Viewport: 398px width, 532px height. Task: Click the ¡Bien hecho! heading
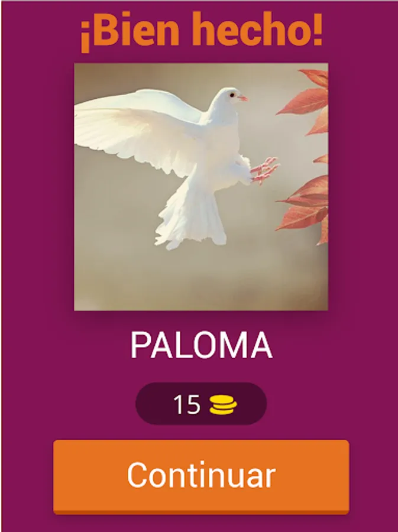[x=201, y=30]
